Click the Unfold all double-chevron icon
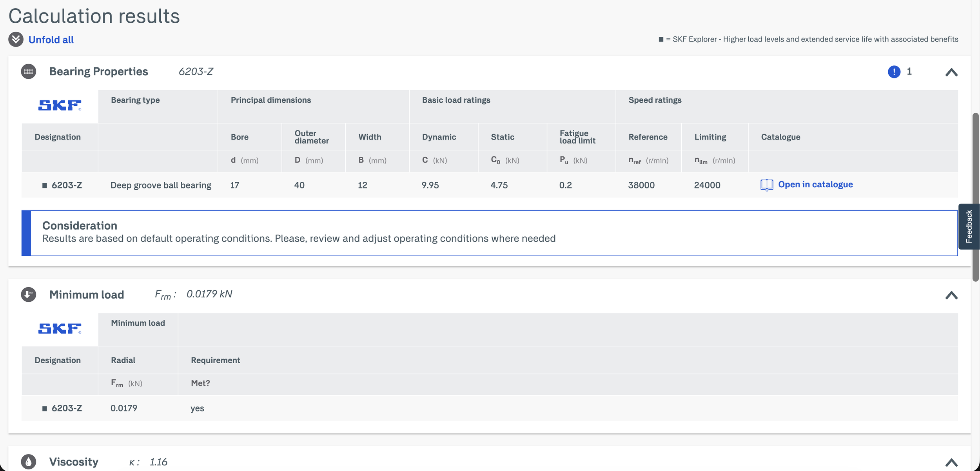This screenshot has width=980, height=471. 16,39
